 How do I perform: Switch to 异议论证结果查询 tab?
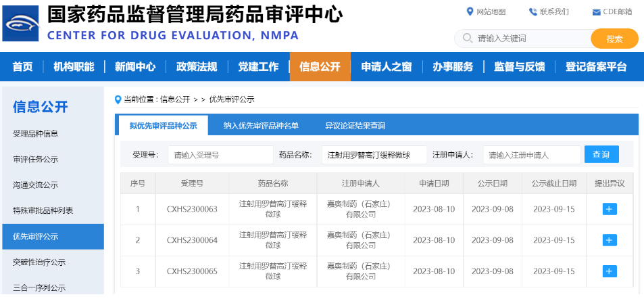pos(355,125)
